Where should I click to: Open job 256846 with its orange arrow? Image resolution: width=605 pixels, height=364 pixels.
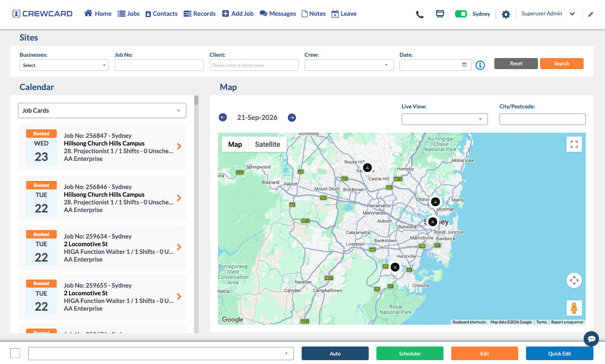coord(179,198)
